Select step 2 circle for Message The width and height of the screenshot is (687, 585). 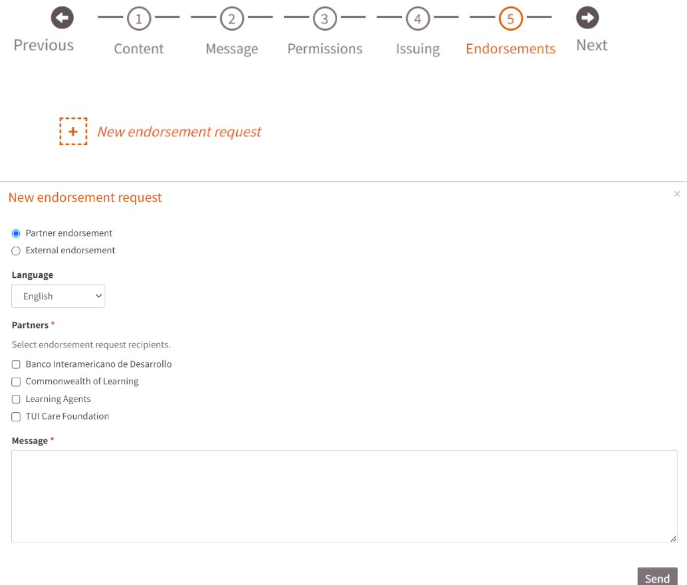(x=232, y=19)
